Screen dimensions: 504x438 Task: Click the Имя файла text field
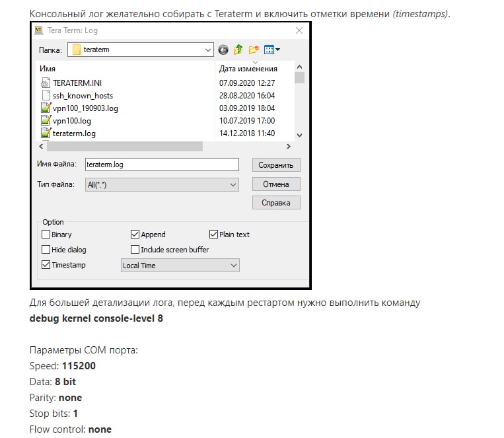click(162, 164)
